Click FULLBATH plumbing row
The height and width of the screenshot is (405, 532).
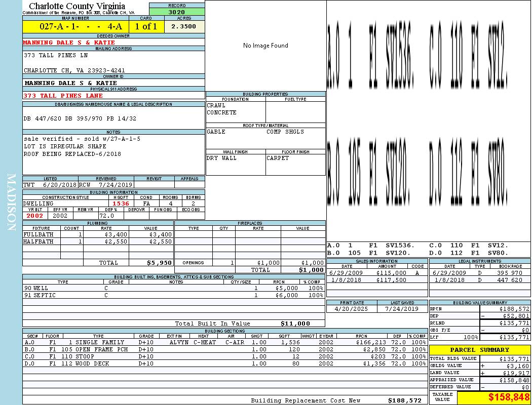[x=98, y=234]
